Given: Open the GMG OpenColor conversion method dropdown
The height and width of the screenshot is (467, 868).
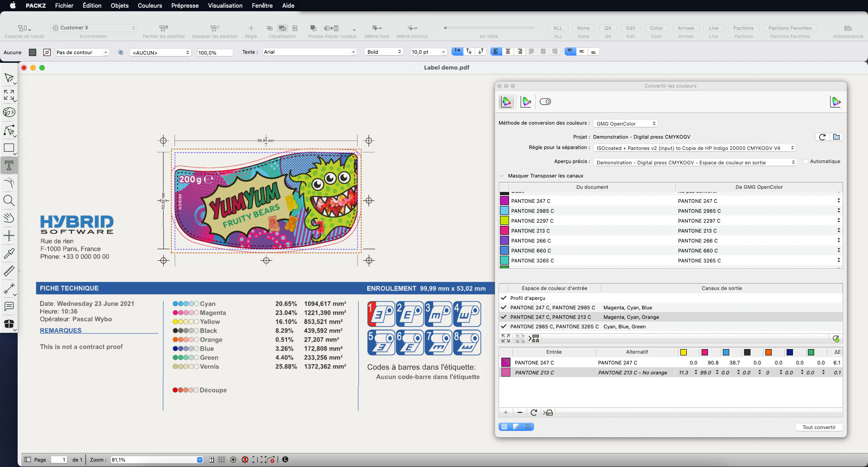Looking at the screenshot, I should point(625,123).
